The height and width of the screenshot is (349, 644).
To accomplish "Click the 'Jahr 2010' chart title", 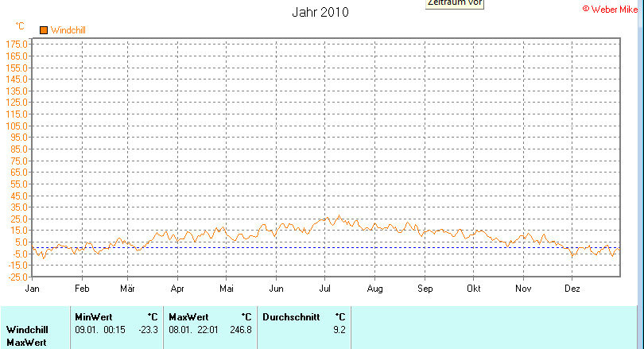I will tap(320, 12).
